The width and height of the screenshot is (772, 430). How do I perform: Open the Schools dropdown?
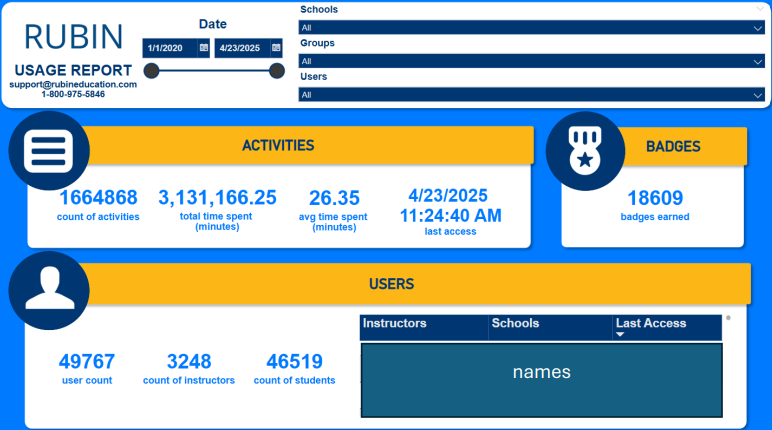pyautogui.click(x=531, y=28)
